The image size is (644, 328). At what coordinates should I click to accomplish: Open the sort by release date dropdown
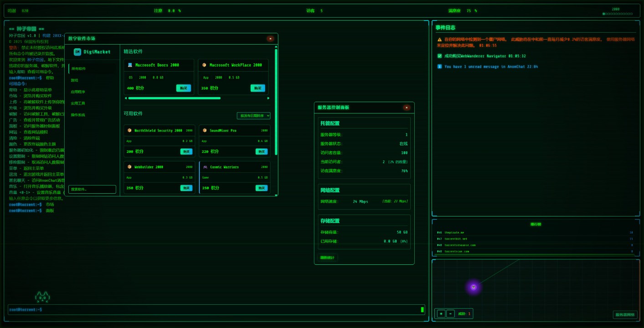click(253, 116)
